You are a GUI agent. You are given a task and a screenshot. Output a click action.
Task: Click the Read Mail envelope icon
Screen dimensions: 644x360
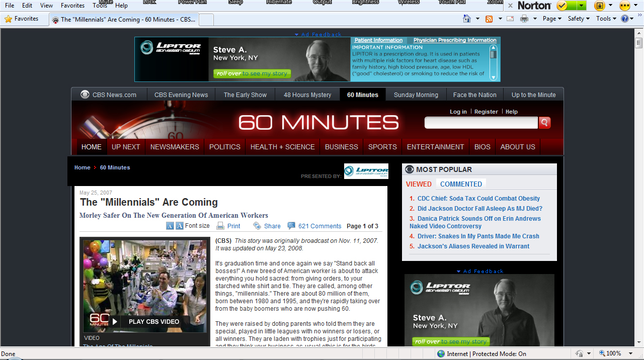pyautogui.click(x=510, y=19)
